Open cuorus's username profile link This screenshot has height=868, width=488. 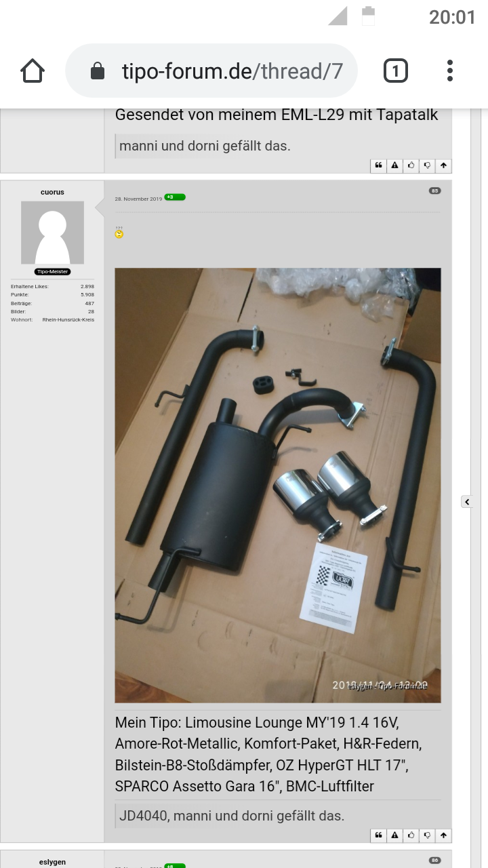52,192
